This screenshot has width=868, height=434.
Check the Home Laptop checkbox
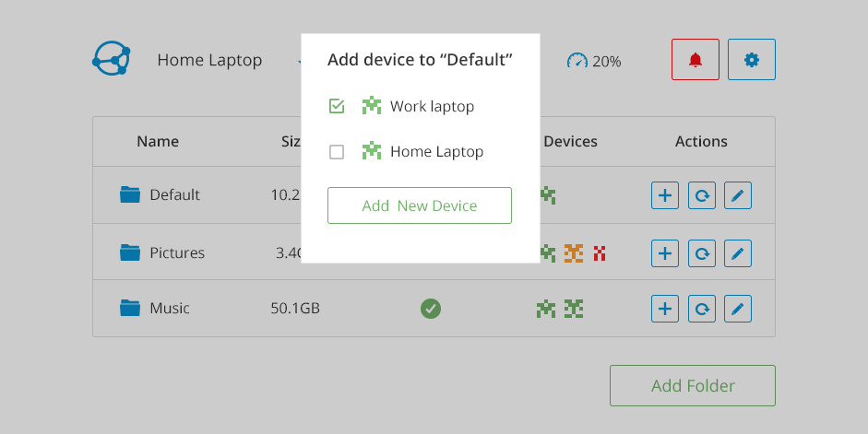(337, 151)
